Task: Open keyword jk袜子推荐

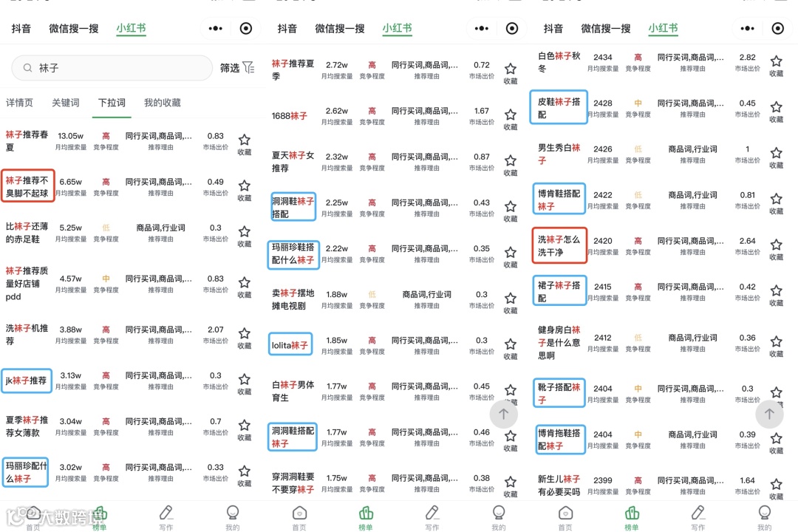Action: (27, 381)
